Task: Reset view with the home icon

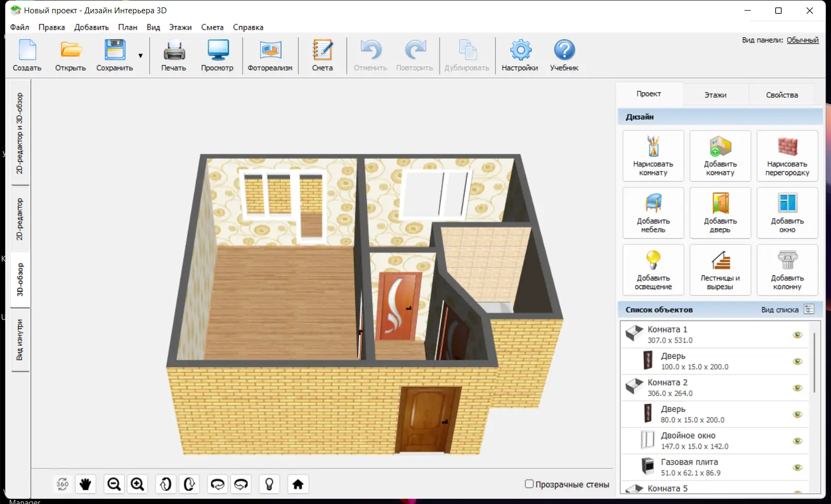Action: pyautogui.click(x=298, y=484)
